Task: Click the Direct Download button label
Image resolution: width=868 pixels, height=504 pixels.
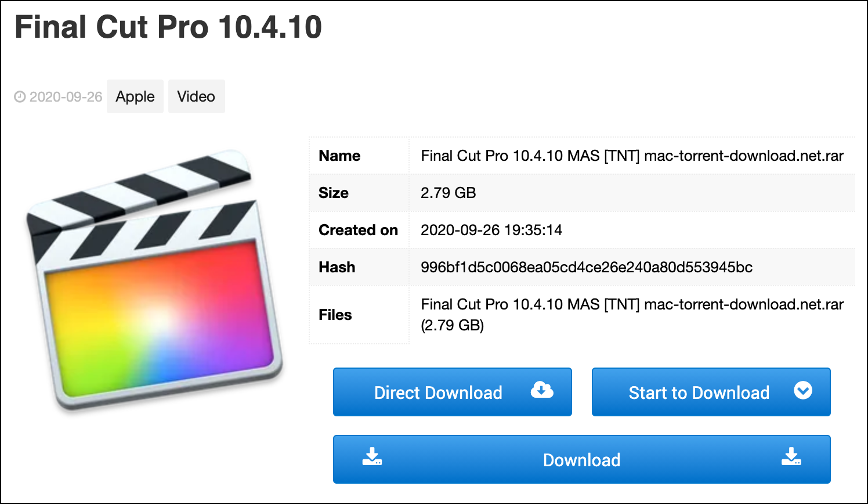Action: click(438, 393)
